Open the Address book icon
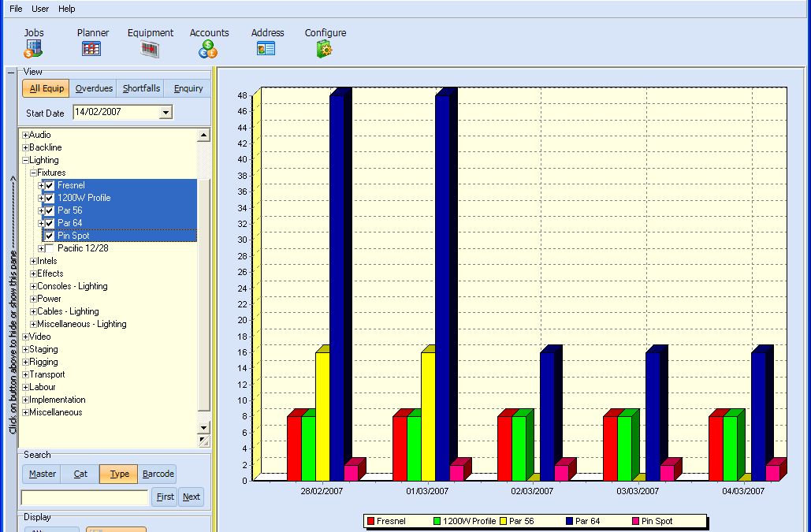811x532 pixels. (x=266, y=49)
